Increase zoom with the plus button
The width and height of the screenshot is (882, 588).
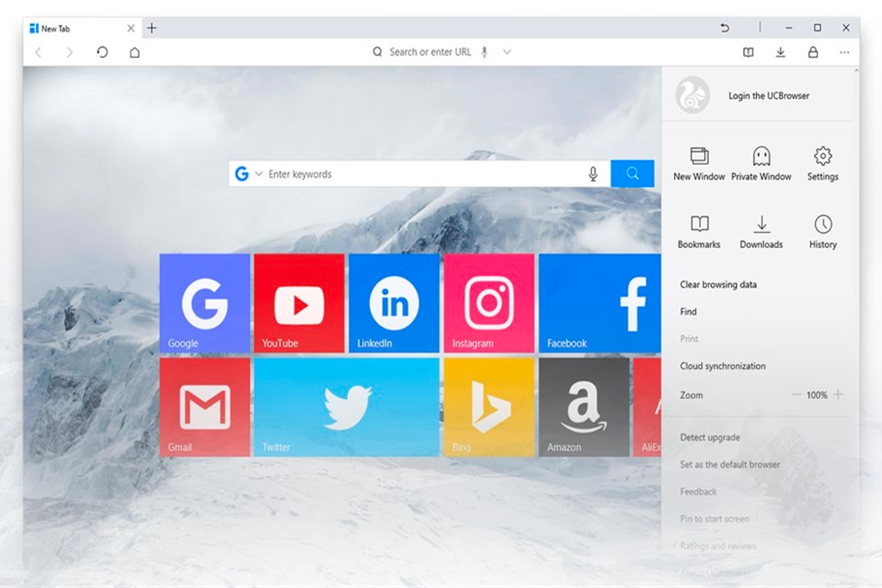pos(838,395)
